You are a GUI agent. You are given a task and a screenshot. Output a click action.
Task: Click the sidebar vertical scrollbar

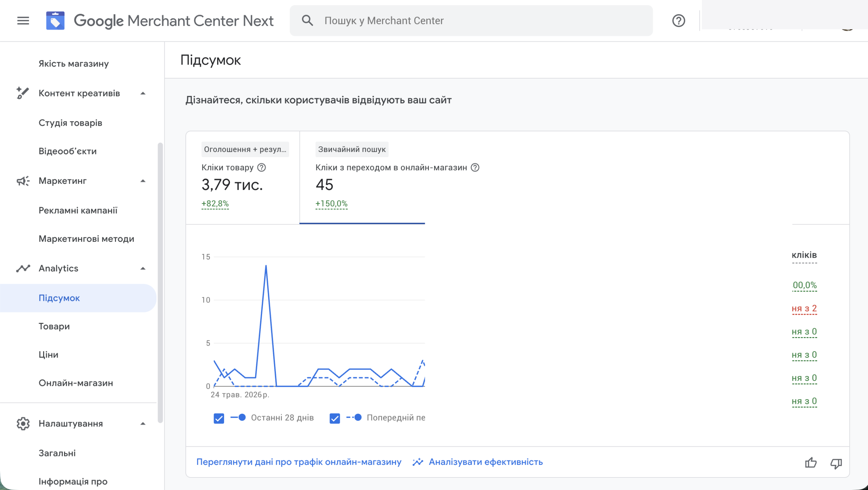coord(160,283)
